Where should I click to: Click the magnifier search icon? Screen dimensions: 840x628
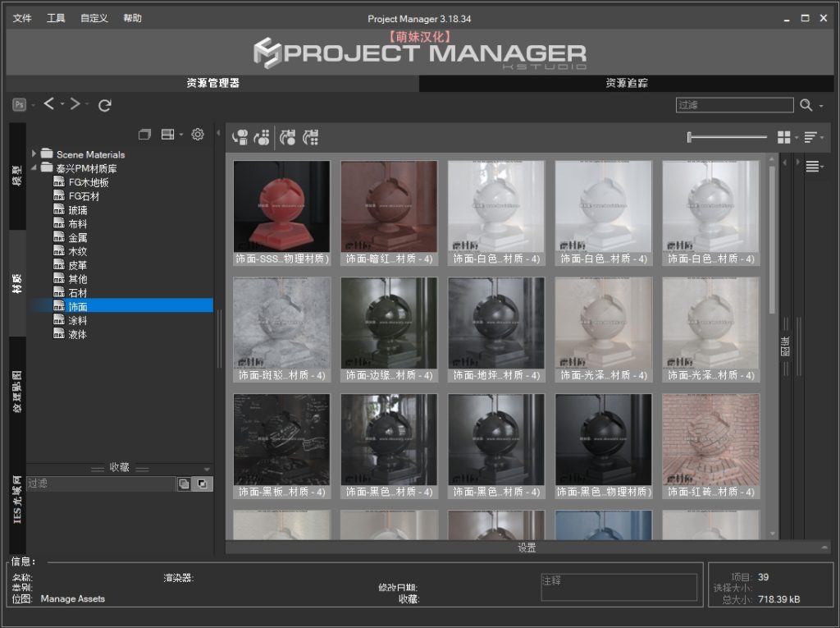pos(806,105)
